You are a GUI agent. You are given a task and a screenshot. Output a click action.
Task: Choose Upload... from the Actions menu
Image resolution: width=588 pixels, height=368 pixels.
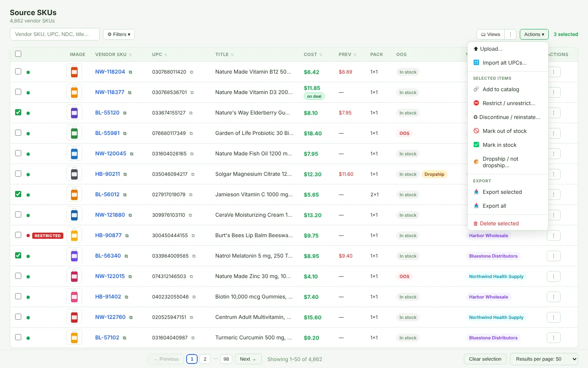pyautogui.click(x=508, y=49)
